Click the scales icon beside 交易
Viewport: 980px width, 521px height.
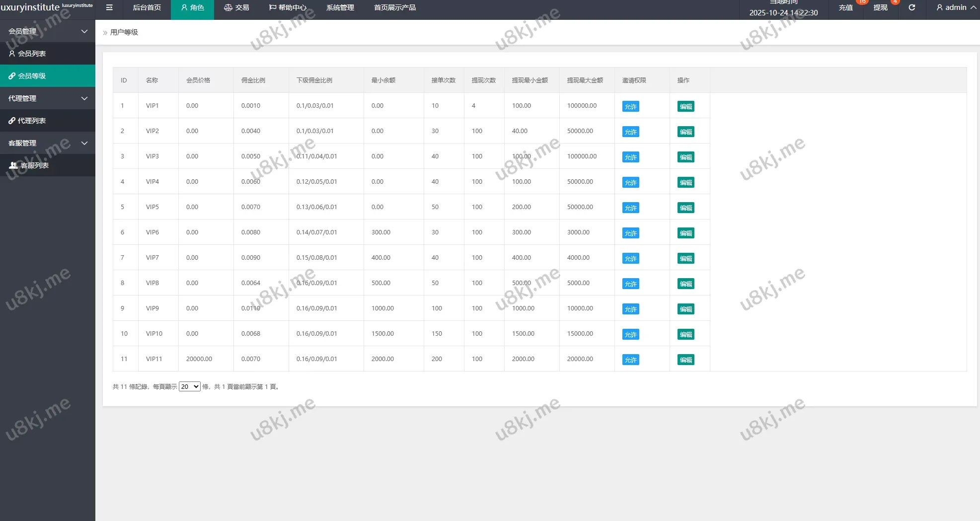(x=228, y=7)
